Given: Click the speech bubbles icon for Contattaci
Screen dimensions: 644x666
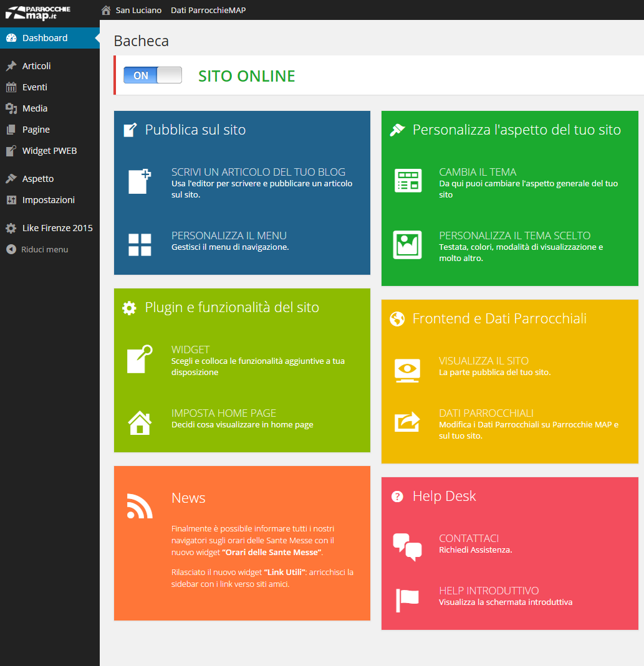Looking at the screenshot, I should click(x=407, y=547).
